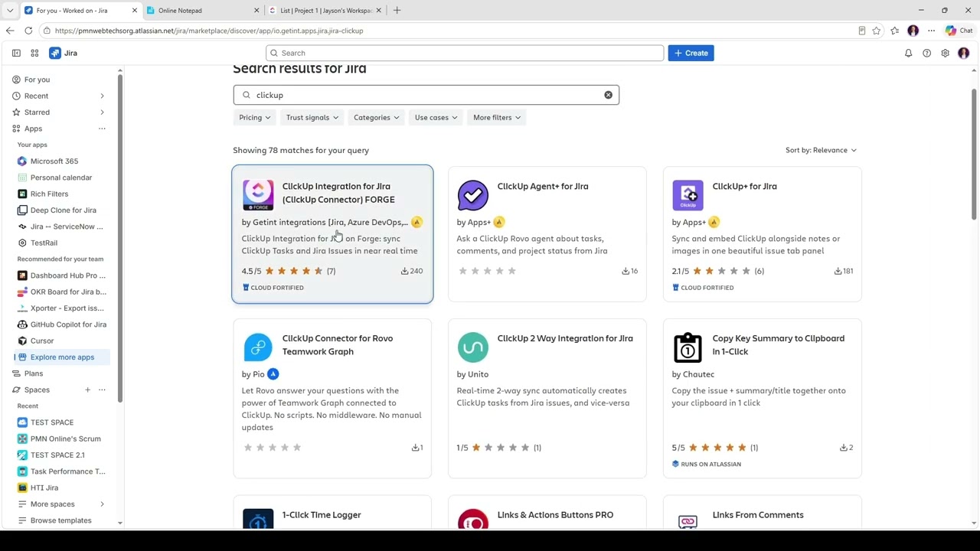This screenshot has width=980, height=551.
Task: Go to For you in the sidebar
Action: click(37, 80)
